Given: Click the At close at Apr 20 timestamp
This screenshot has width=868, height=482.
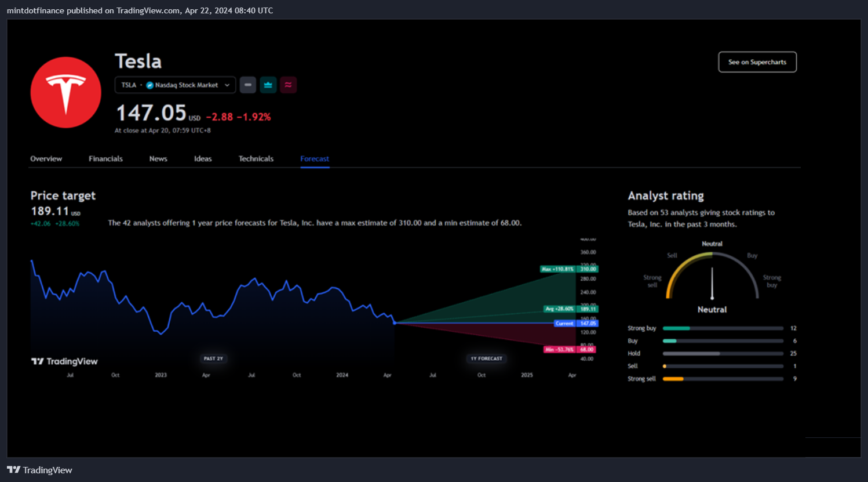Looking at the screenshot, I should [x=163, y=131].
